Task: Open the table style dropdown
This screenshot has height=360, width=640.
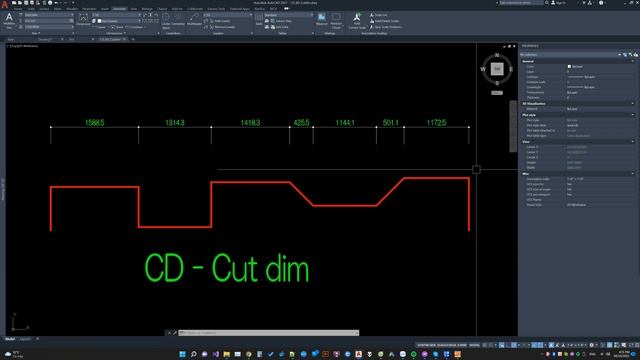Action: click(288, 15)
